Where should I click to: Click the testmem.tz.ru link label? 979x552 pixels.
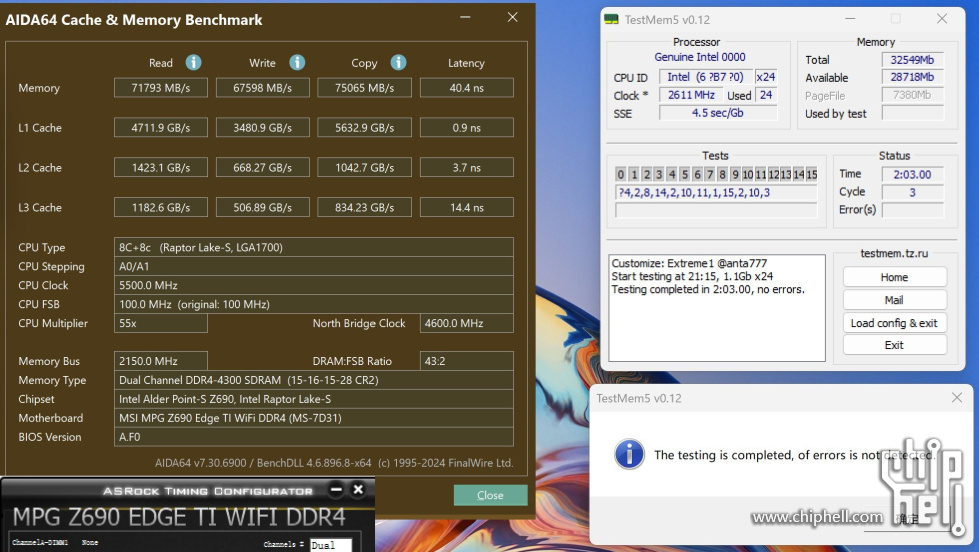pyautogui.click(x=894, y=254)
